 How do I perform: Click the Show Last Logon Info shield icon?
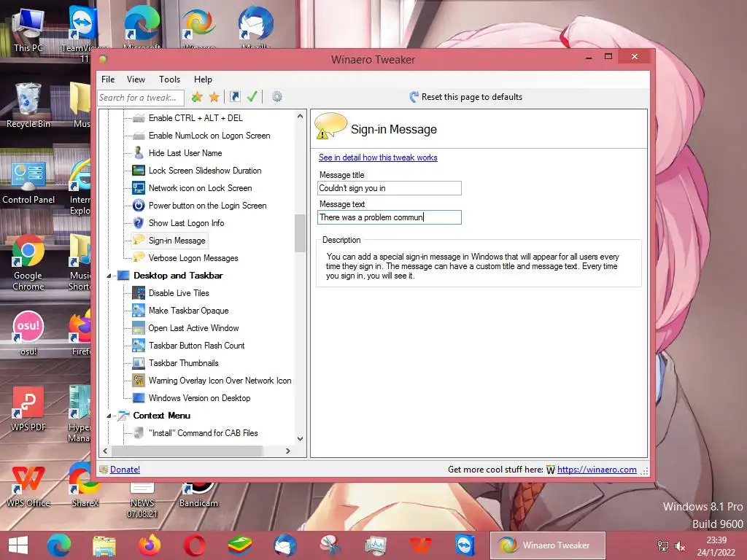[139, 223]
